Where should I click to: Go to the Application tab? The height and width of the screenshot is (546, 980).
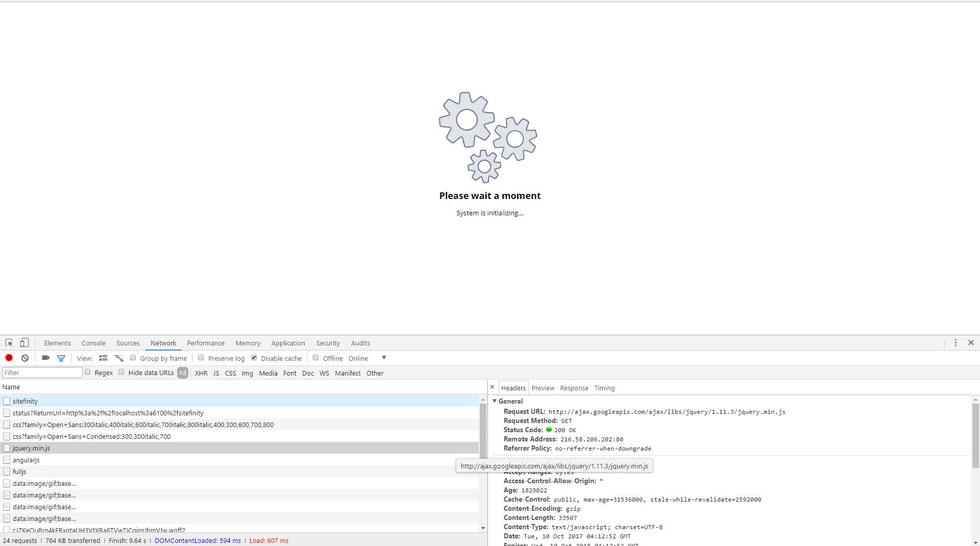click(x=288, y=343)
